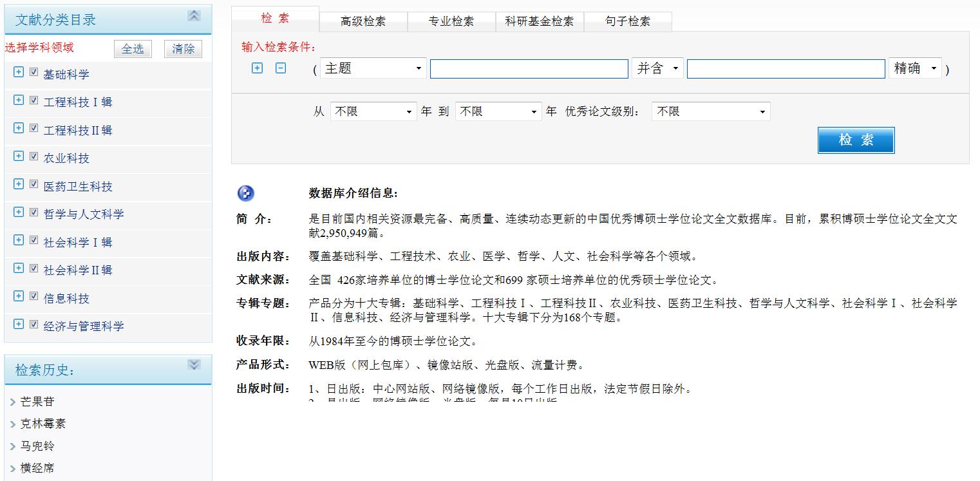This screenshot has width=980, height=481.
Task: Click the first search keyword input field
Action: coord(529,69)
